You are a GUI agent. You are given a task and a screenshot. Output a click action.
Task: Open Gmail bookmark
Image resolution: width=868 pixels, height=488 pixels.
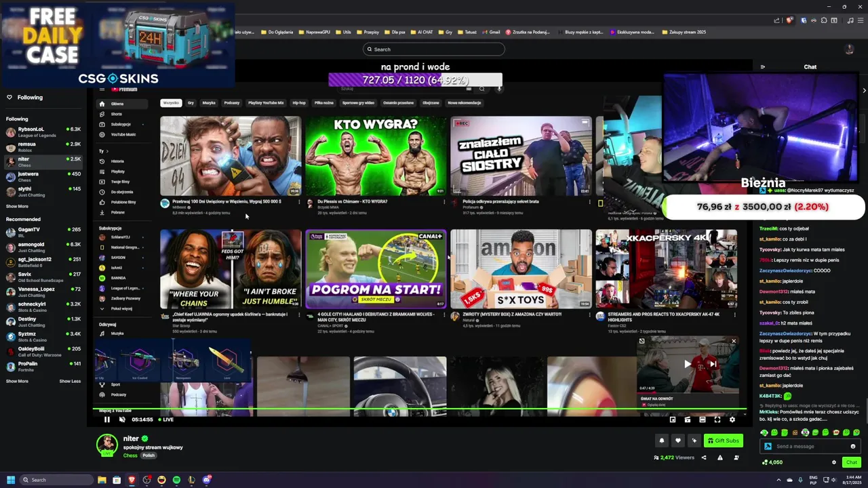[x=491, y=32]
